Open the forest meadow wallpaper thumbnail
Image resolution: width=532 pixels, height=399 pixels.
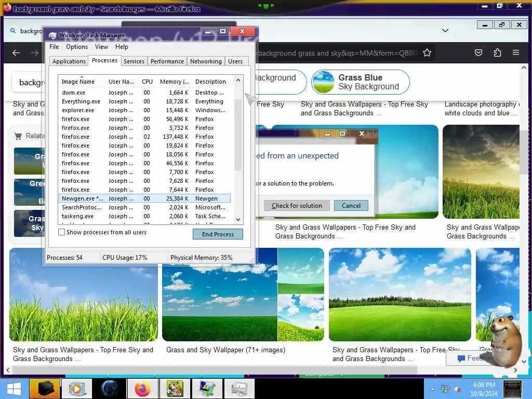[400, 295]
